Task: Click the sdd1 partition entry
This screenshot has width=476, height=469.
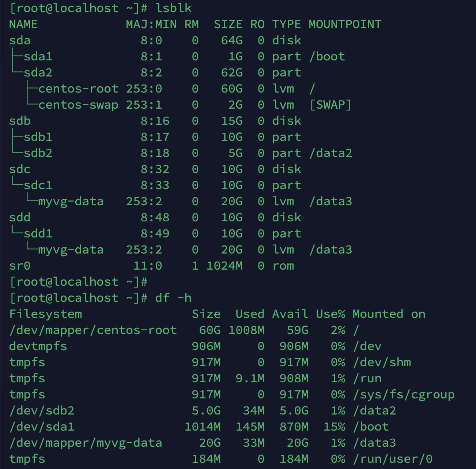Action: pos(38,233)
